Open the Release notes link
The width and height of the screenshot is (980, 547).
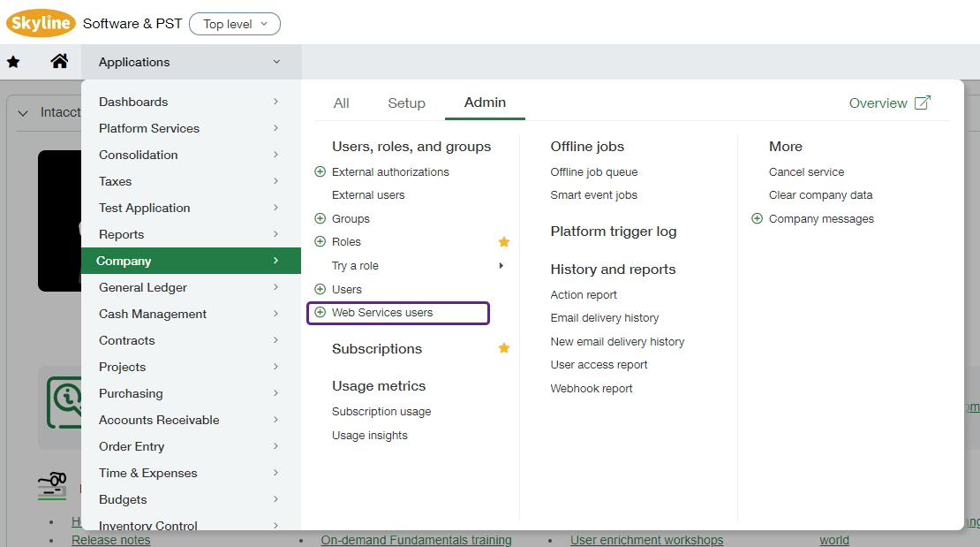coord(110,539)
